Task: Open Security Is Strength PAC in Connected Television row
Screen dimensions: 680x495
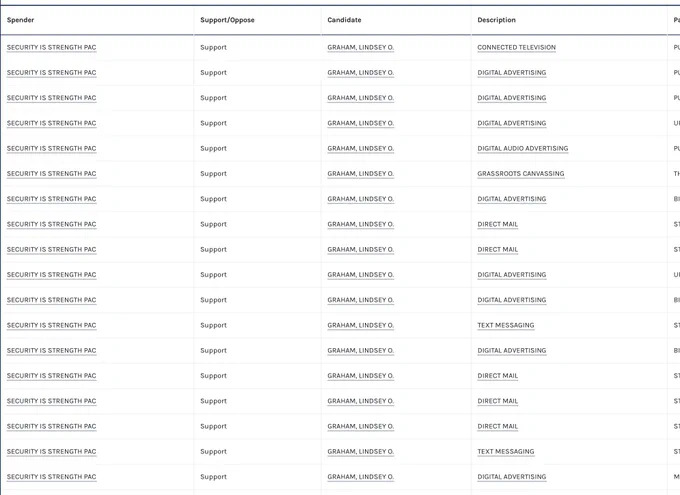Action: pyautogui.click(x=52, y=47)
